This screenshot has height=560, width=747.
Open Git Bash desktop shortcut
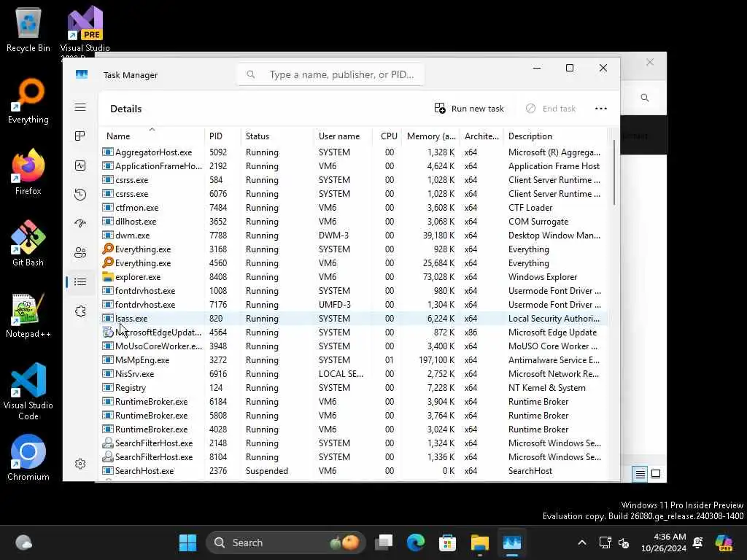pos(28,244)
